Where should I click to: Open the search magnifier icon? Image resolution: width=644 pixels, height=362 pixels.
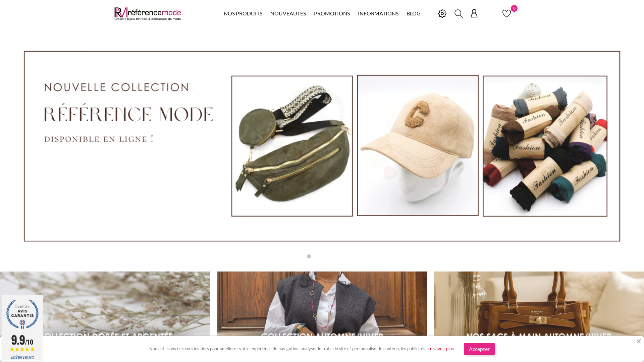(459, 13)
